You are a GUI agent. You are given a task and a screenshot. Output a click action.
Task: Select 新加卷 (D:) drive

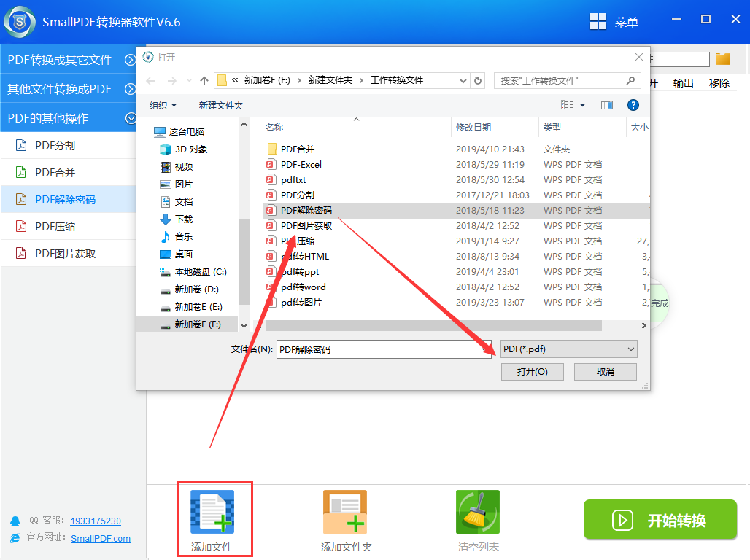tap(190, 289)
